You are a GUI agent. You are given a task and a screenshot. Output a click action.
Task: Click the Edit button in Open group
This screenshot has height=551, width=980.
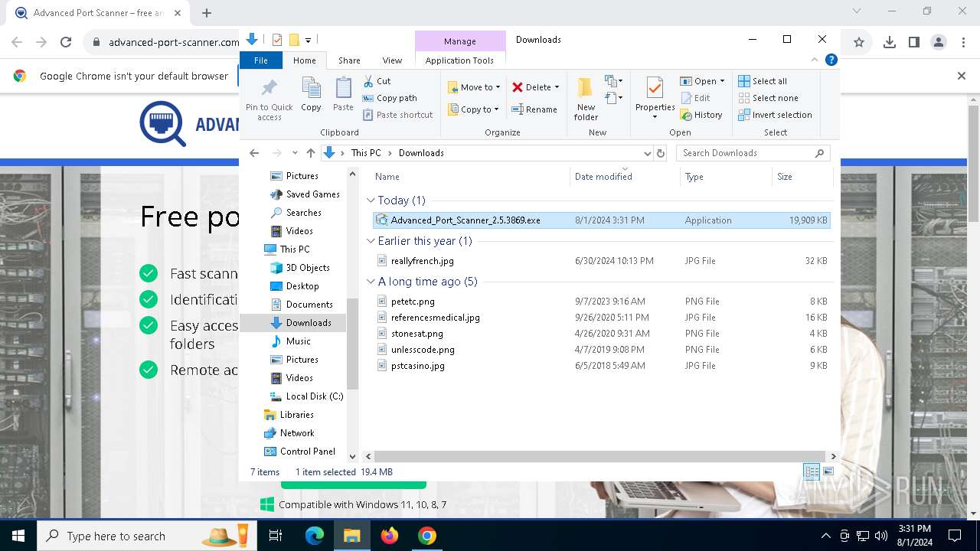pyautogui.click(x=695, y=98)
